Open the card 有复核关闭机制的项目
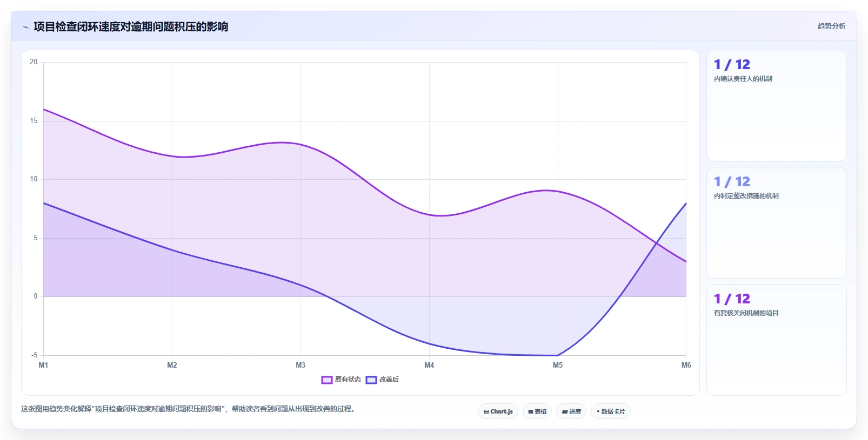868x440 pixels. pos(776,340)
